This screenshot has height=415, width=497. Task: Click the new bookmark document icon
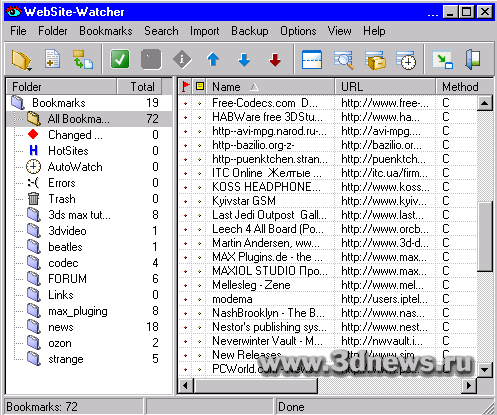pyautogui.click(x=52, y=59)
